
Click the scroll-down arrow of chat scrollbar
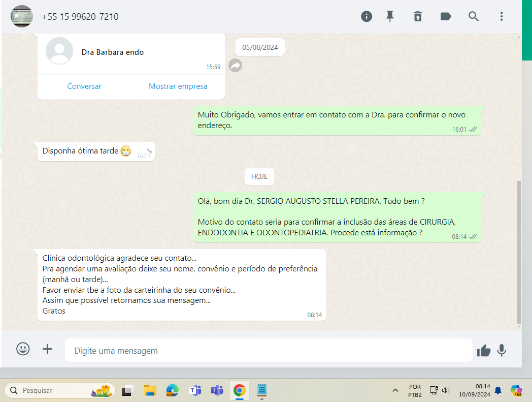pos(519,327)
